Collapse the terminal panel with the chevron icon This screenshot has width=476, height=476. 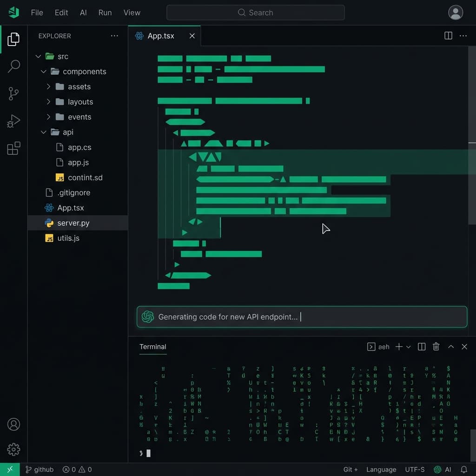point(450,347)
